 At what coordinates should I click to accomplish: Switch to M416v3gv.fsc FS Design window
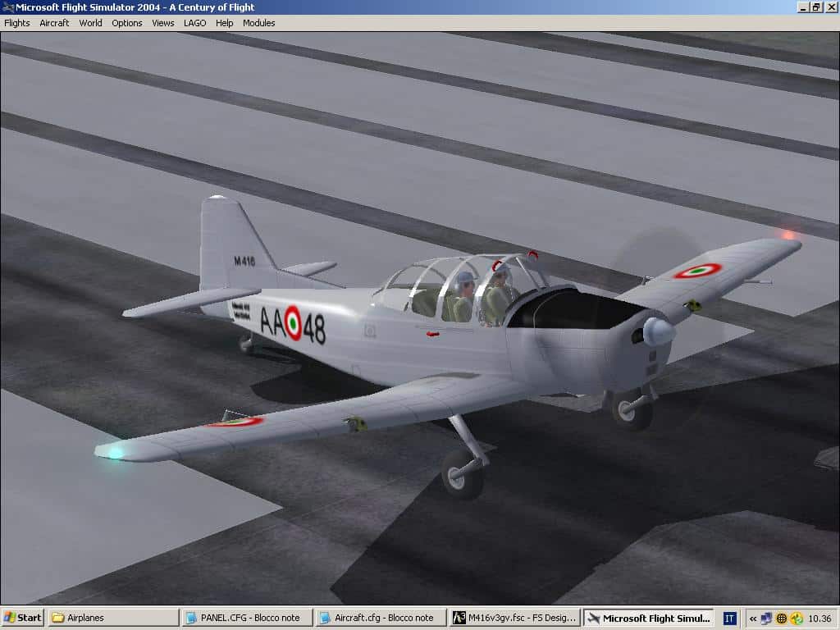(514, 618)
